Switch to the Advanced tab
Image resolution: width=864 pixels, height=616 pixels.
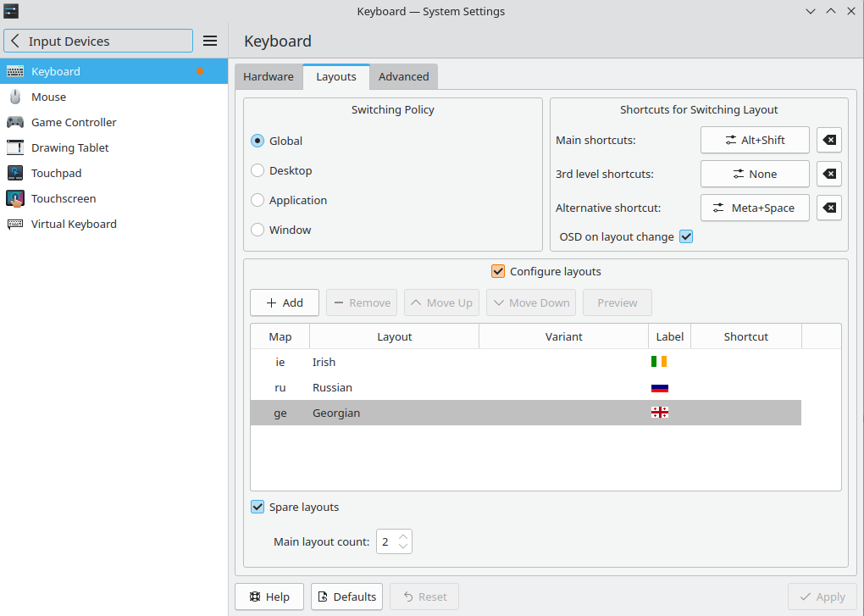[403, 76]
